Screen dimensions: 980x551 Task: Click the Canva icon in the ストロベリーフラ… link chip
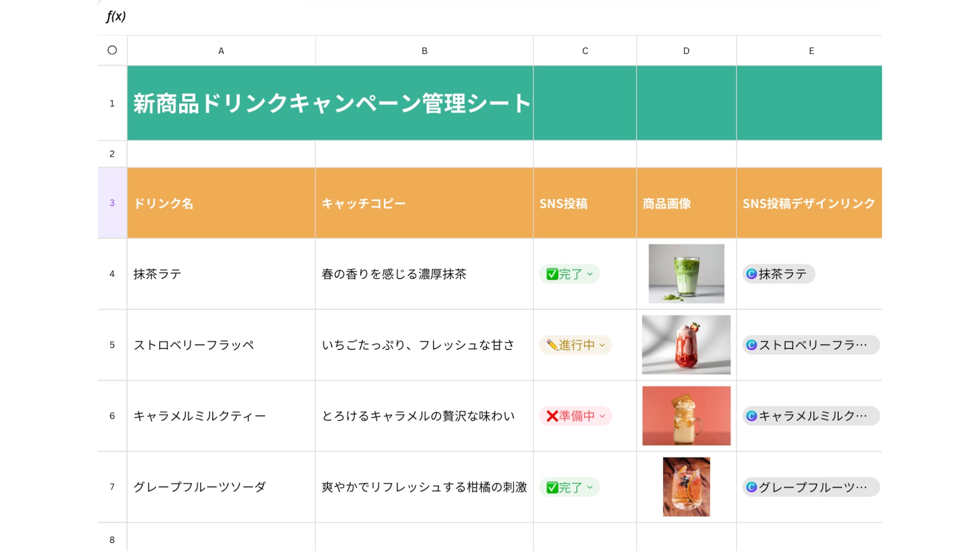[x=751, y=345]
